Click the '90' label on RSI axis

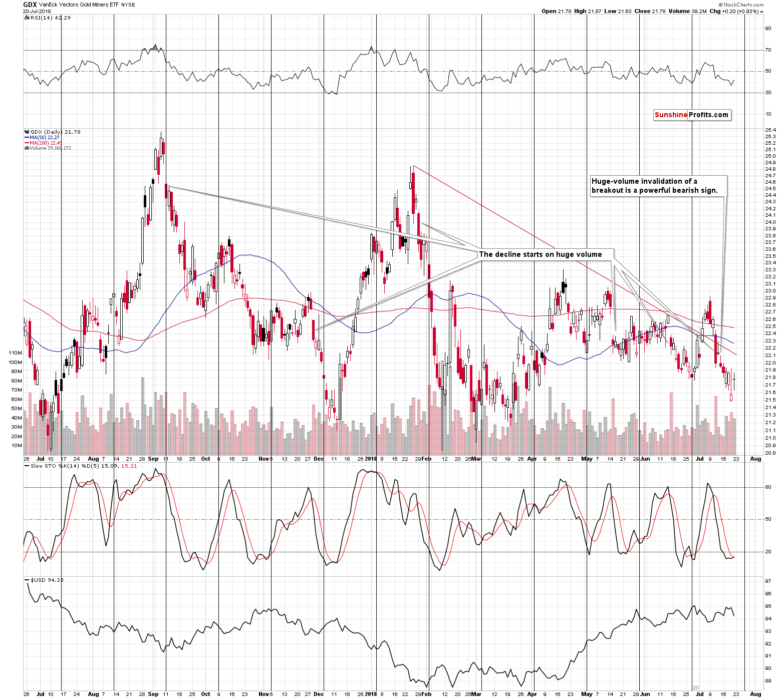[768, 29]
